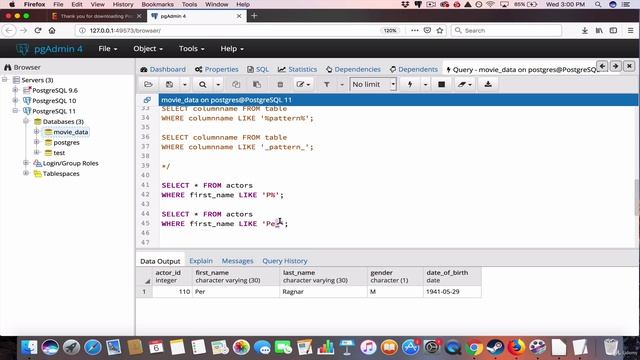This screenshot has width=640, height=360.
Task: Switch to the Statistics tab
Action: click(x=297, y=69)
